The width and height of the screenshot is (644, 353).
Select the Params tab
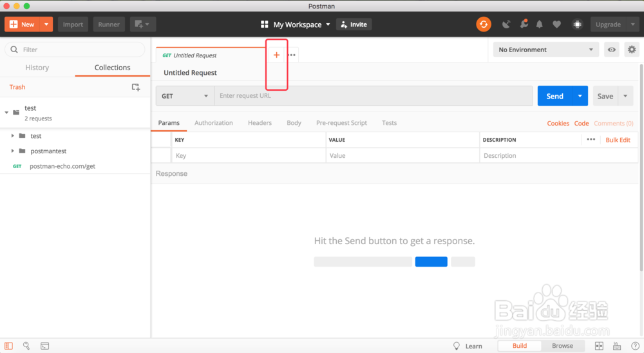169,123
